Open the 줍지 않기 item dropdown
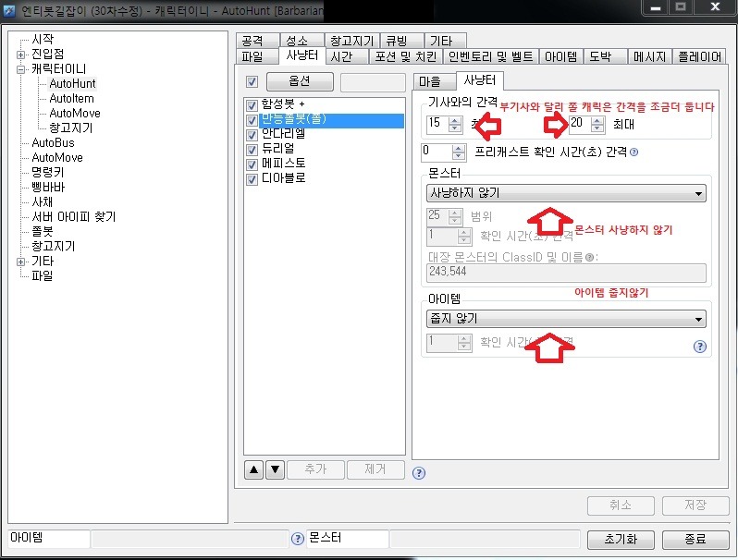This screenshot has width=738, height=560. (x=566, y=319)
